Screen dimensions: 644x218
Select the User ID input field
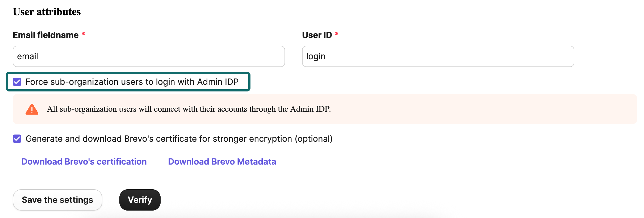(x=438, y=56)
